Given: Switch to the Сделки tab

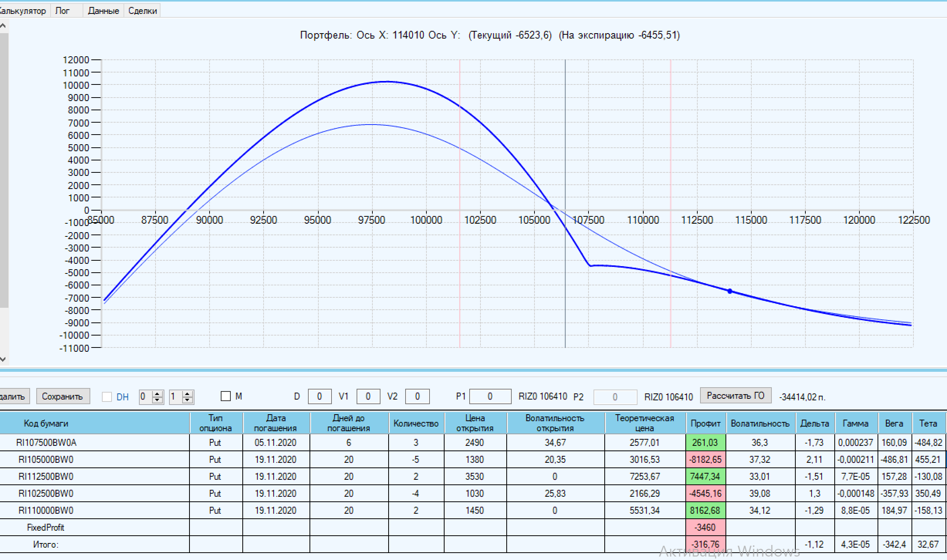Looking at the screenshot, I should [x=142, y=11].
